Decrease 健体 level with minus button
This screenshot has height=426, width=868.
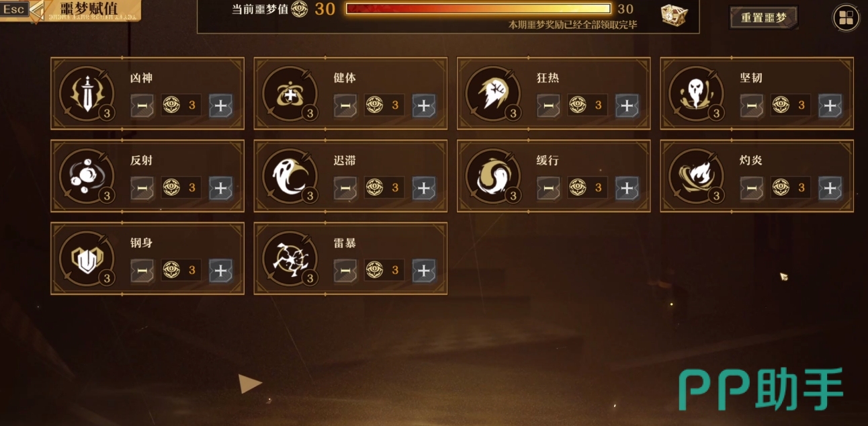click(345, 105)
